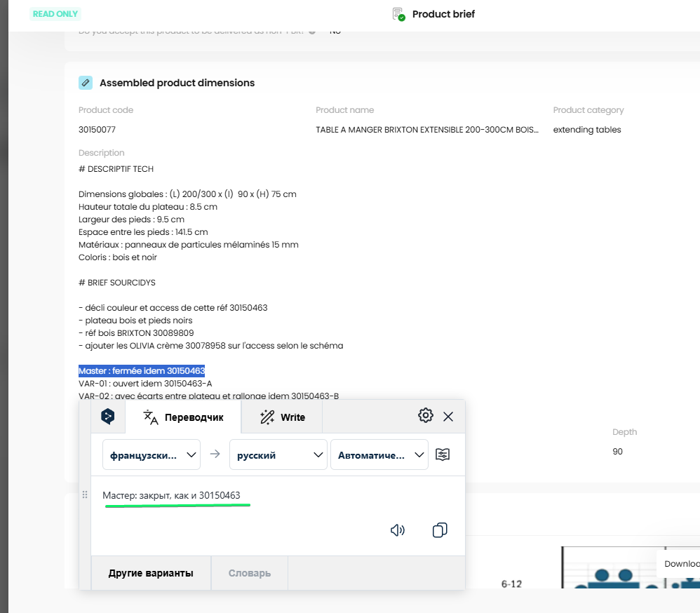The height and width of the screenshot is (613, 700).
Task: Switch to the Write tab
Action: [282, 417]
